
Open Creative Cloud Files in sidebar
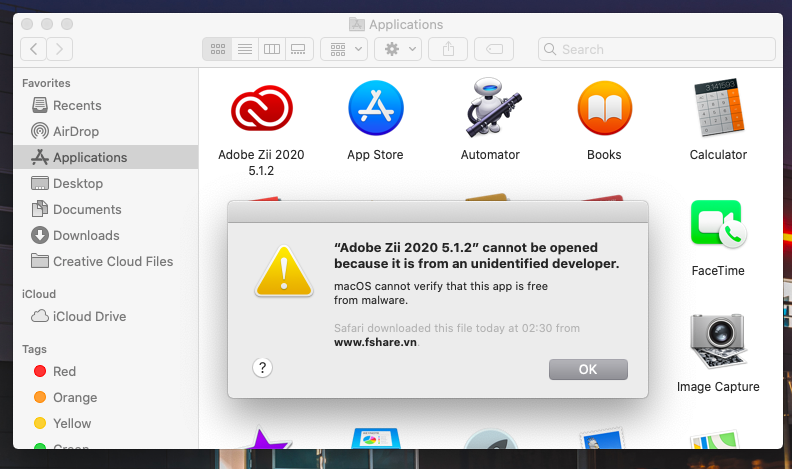tap(106, 261)
